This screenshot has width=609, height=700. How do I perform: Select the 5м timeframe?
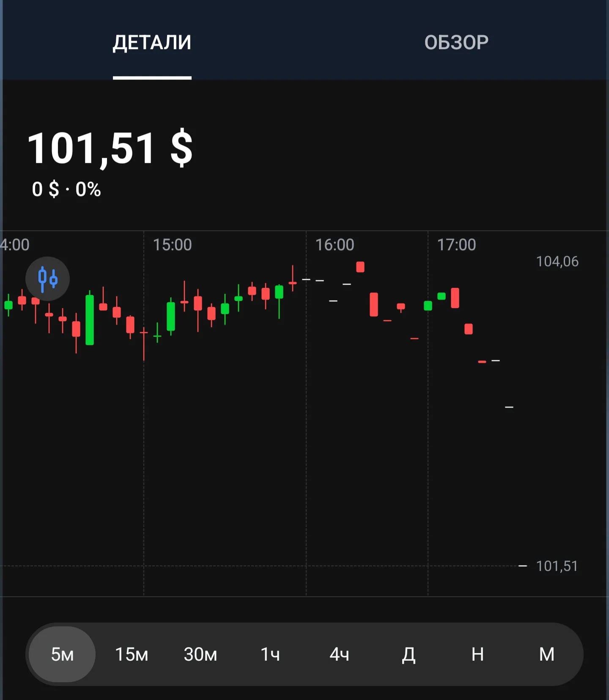click(x=62, y=654)
